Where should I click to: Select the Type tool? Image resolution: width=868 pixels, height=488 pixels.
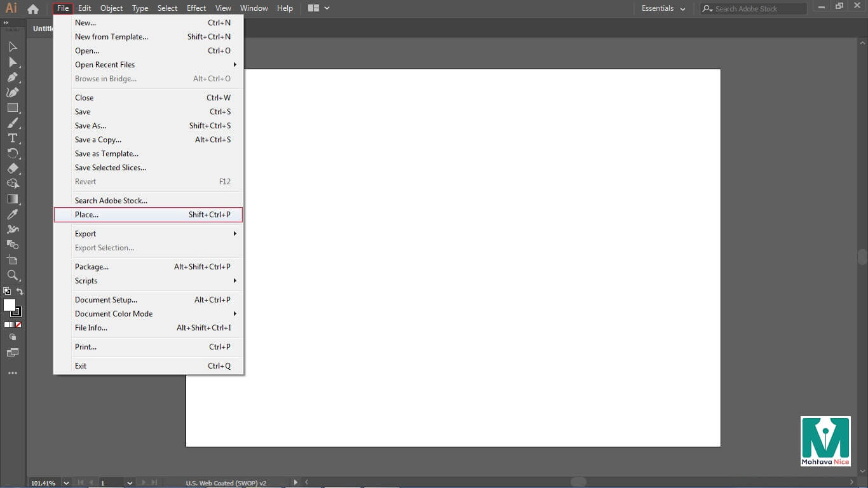(13, 139)
